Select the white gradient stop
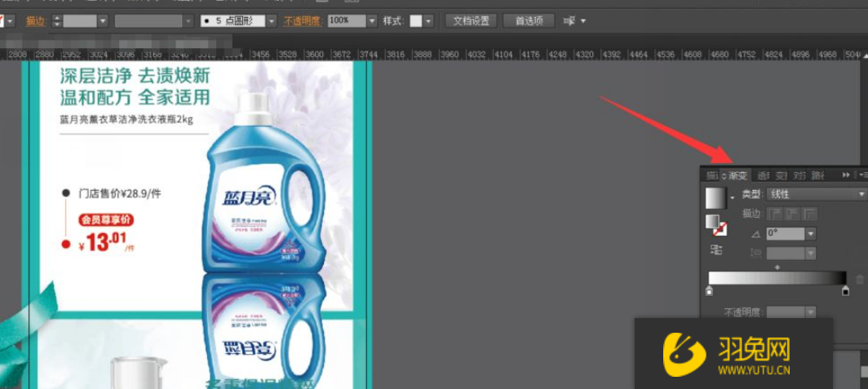 [x=709, y=290]
